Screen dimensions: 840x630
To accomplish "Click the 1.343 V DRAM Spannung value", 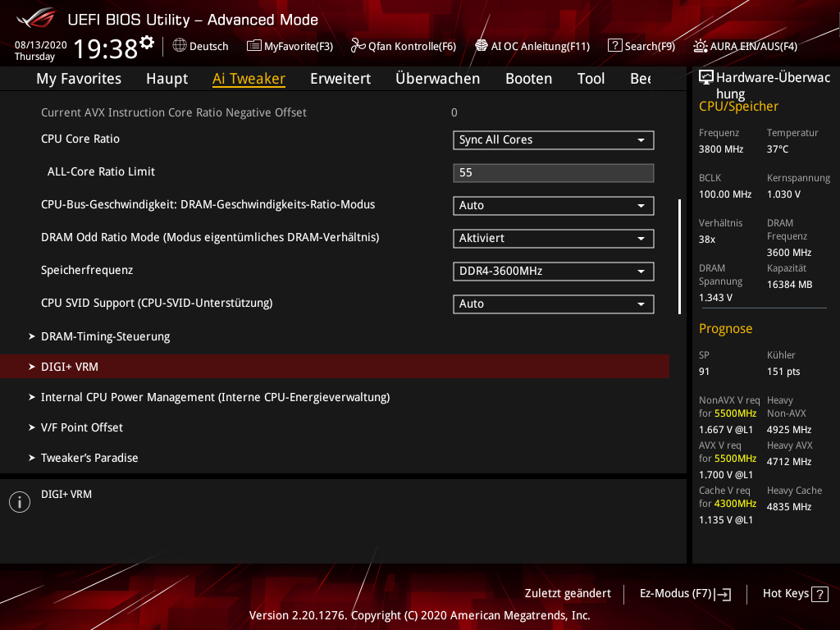I will tap(715, 297).
